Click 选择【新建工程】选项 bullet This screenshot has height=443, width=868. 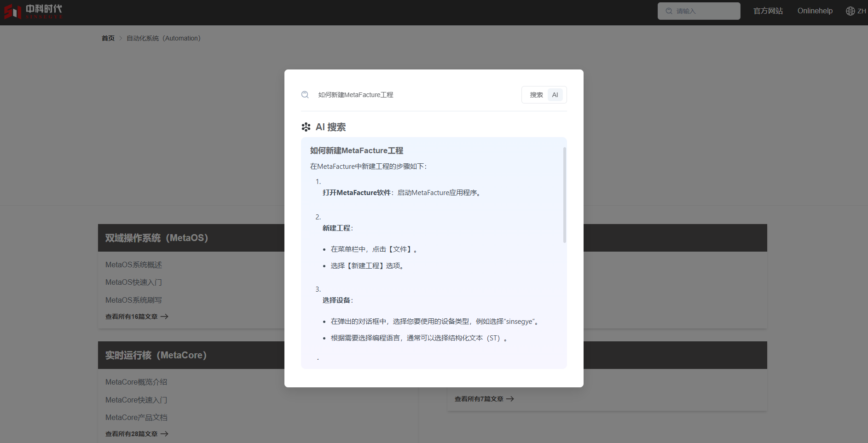pyautogui.click(x=367, y=266)
